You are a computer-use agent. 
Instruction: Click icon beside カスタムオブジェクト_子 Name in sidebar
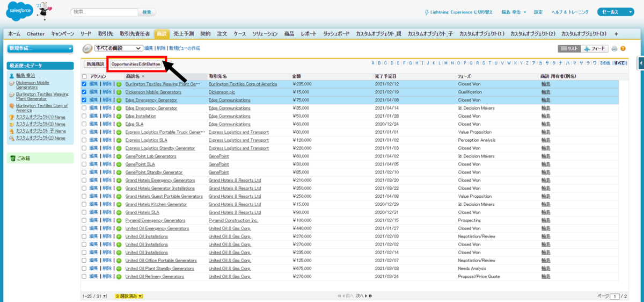coord(12,131)
